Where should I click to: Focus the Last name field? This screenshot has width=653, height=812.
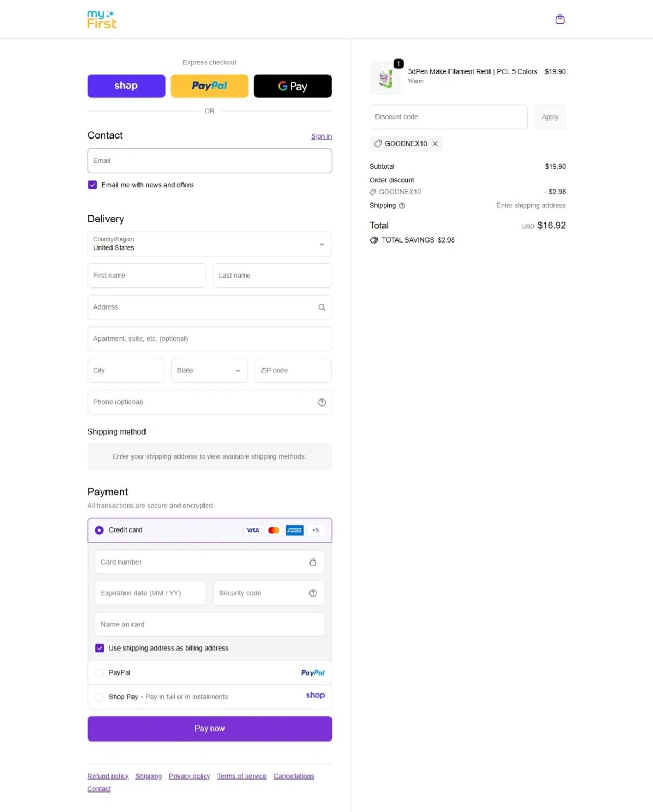click(x=272, y=276)
